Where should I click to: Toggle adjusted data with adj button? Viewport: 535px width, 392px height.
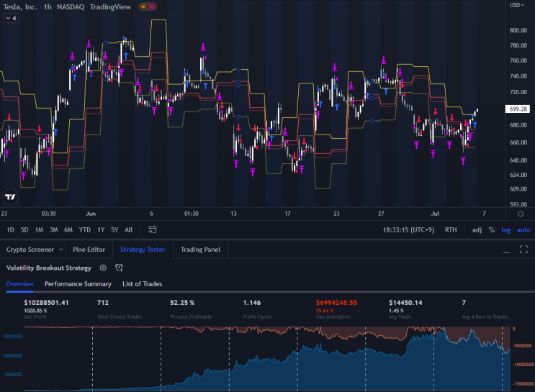[x=477, y=229]
